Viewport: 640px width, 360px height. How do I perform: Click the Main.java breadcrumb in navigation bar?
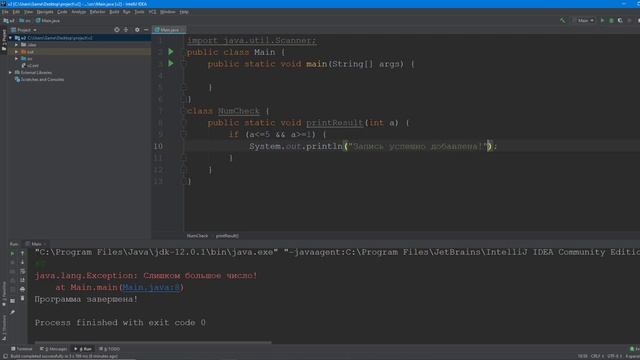point(48,20)
